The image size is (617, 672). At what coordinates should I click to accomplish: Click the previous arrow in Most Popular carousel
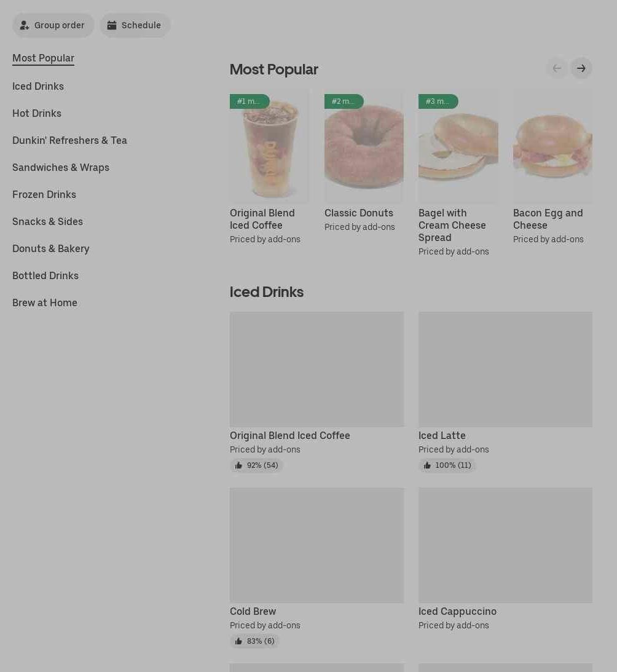coord(557,68)
